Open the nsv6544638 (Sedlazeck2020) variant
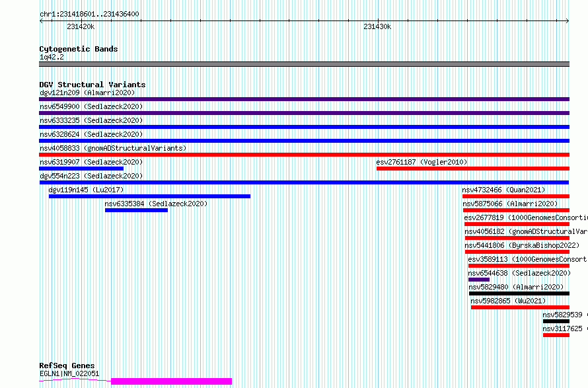588x388 pixels. 479,280
